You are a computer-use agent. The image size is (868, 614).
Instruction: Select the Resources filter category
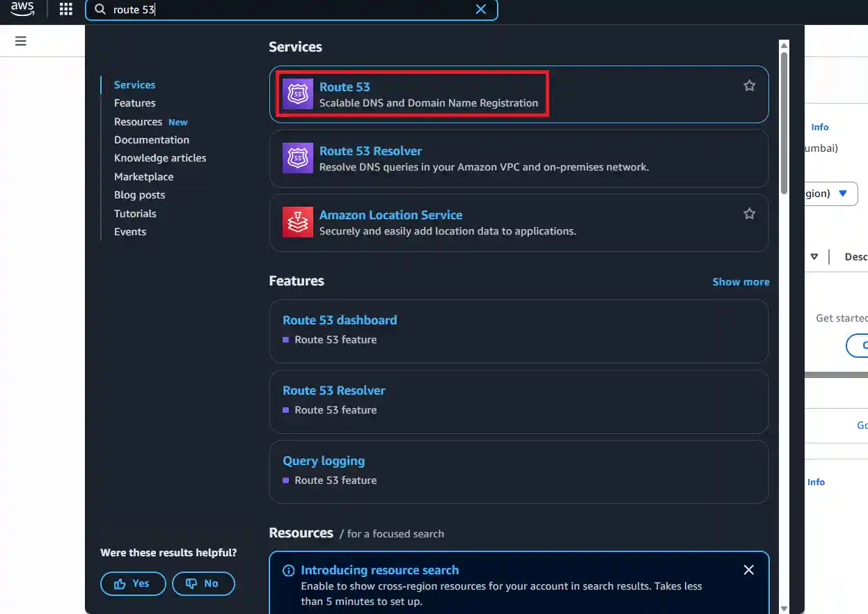click(138, 122)
